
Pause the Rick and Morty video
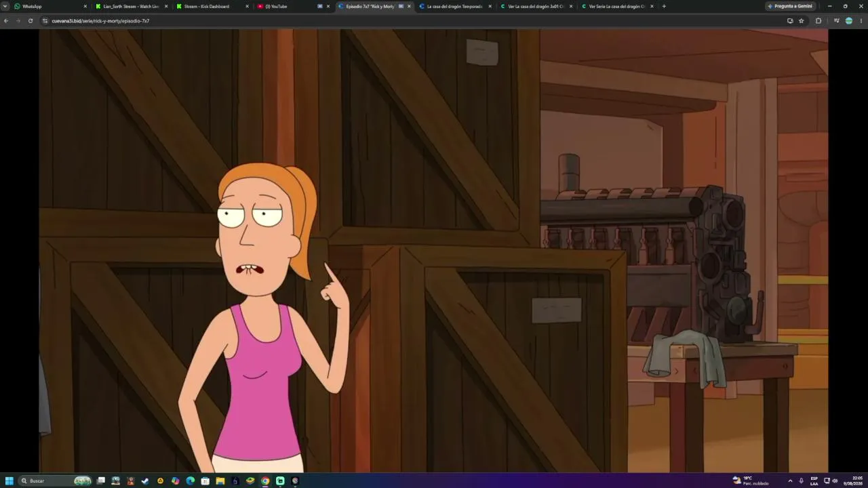433,250
